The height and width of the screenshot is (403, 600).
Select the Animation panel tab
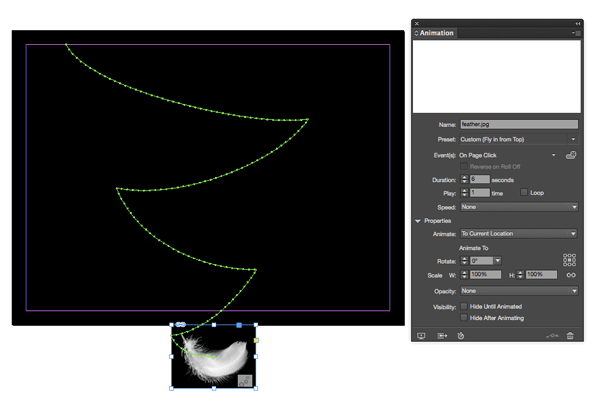[434, 33]
